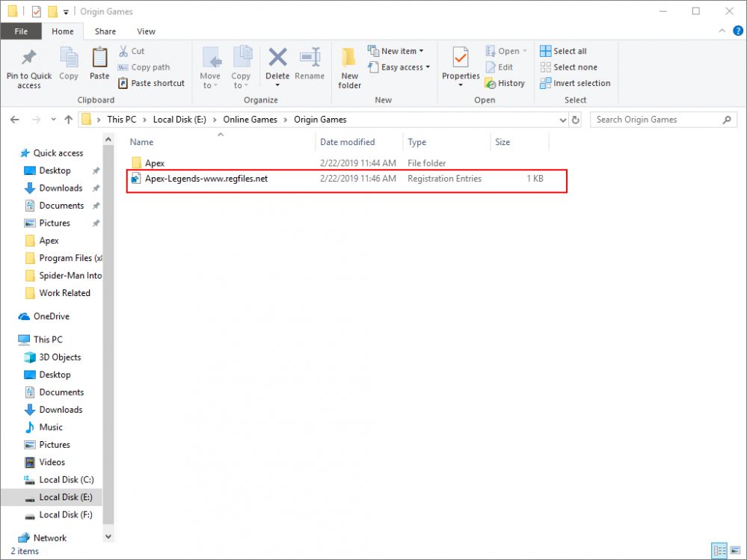Refresh the Origin Games folder
This screenshot has width=747, height=560.
[x=576, y=120]
